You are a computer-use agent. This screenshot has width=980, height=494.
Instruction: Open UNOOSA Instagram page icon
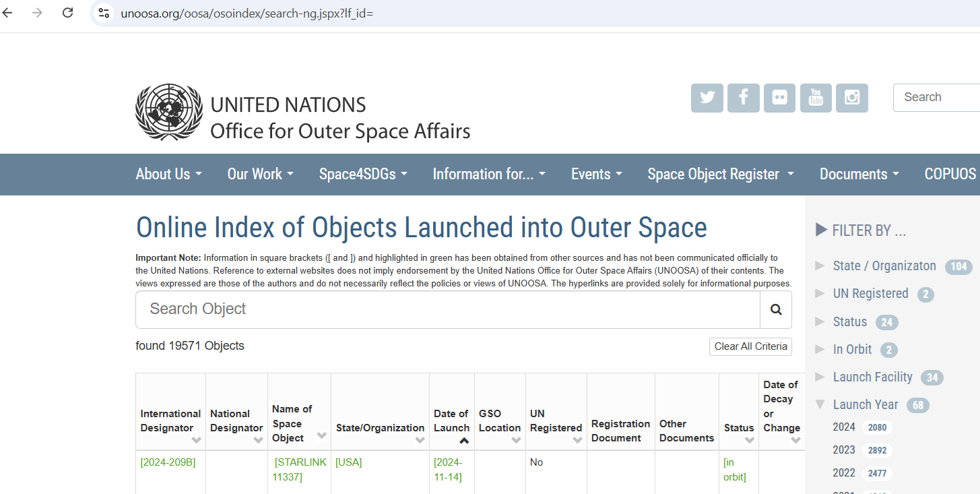point(852,98)
